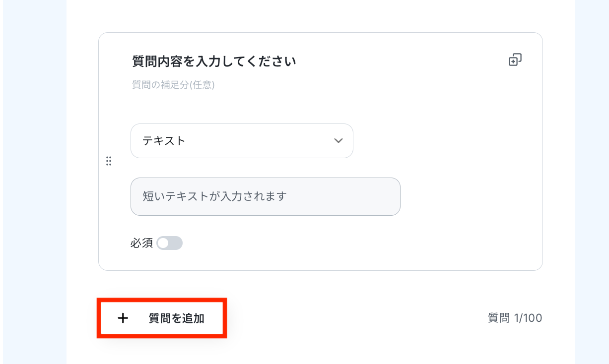Image resolution: width=609 pixels, height=364 pixels.
Task: Toggle the 必須 switch on
Action: pyautogui.click(x=170, y=243)
